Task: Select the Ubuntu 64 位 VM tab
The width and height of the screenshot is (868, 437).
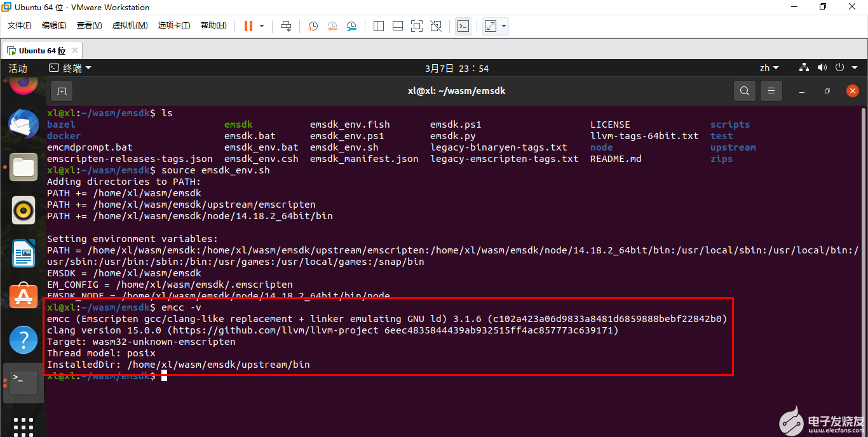Action: pyautogui.click(x=42, y=51)
